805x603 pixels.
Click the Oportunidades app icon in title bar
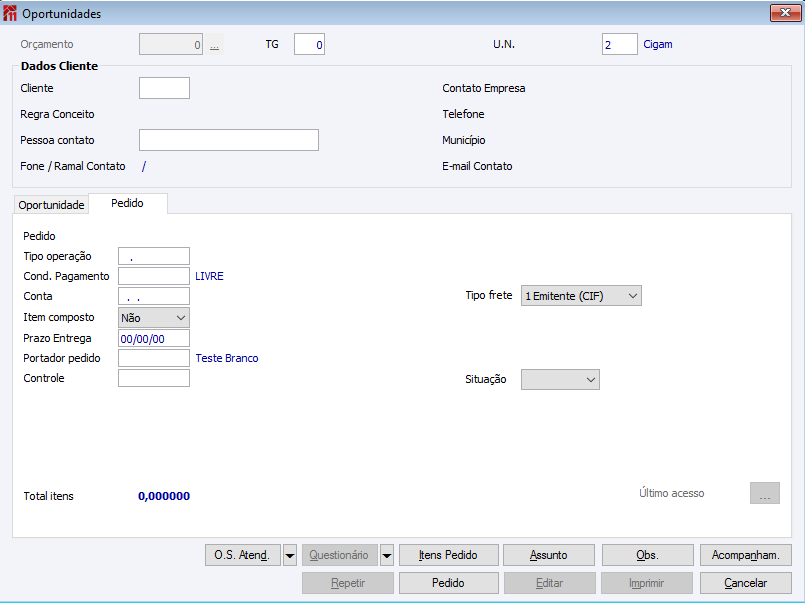coord(10,13)
